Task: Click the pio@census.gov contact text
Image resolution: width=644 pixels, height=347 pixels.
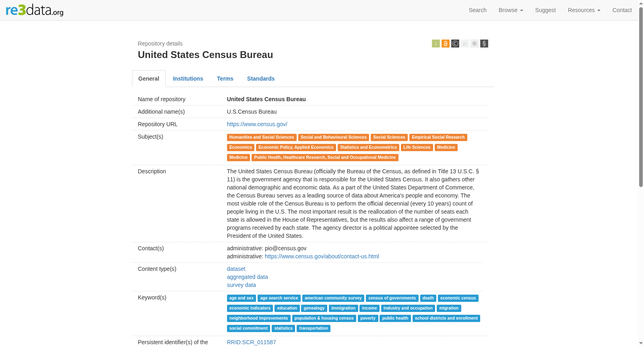Action: (285, 248)
